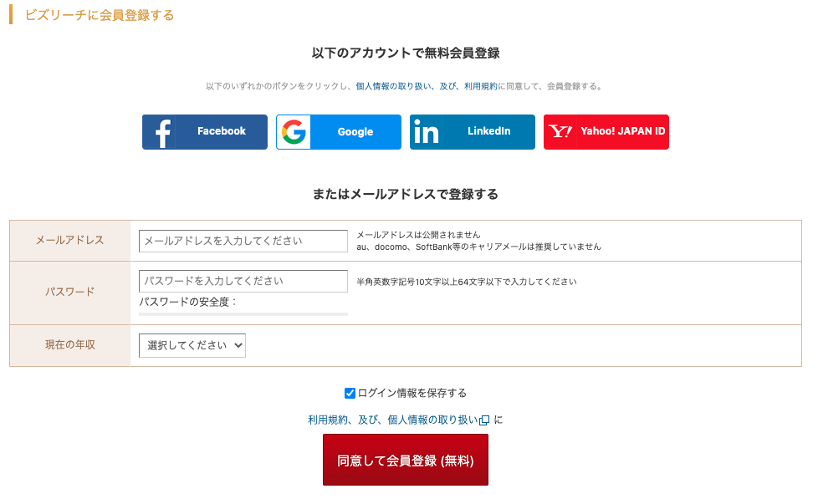Click the Google "G" logo icon
Screen dimensions: 818x504
click(x=294, y=132)
